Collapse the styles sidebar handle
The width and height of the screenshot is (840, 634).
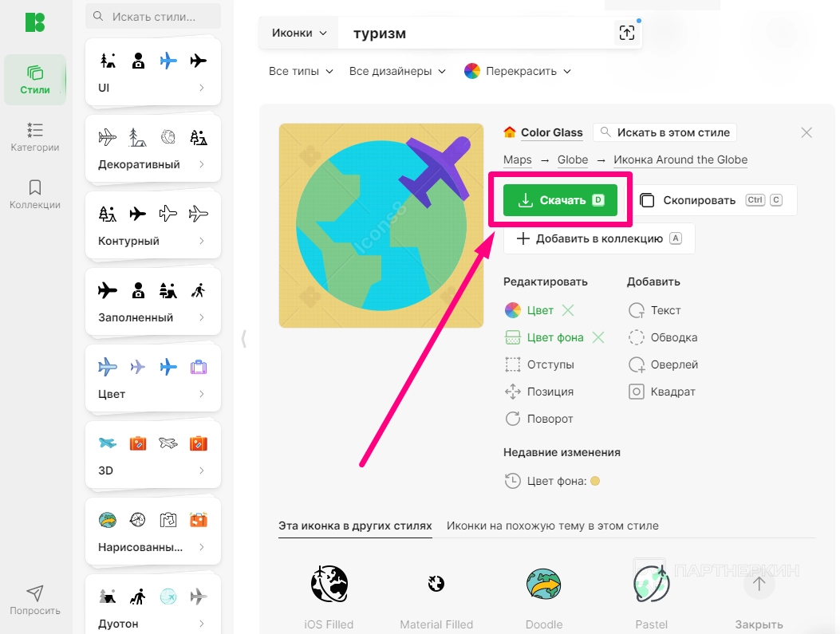point(244,338)
